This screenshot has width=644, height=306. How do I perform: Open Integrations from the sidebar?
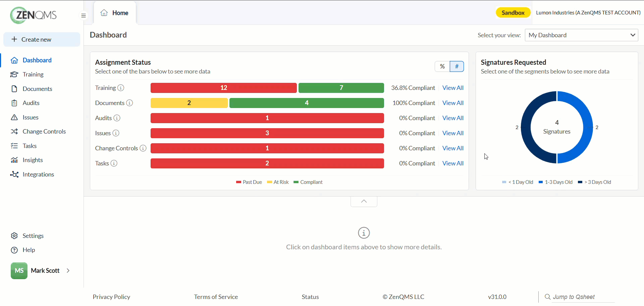pos(38,174)
